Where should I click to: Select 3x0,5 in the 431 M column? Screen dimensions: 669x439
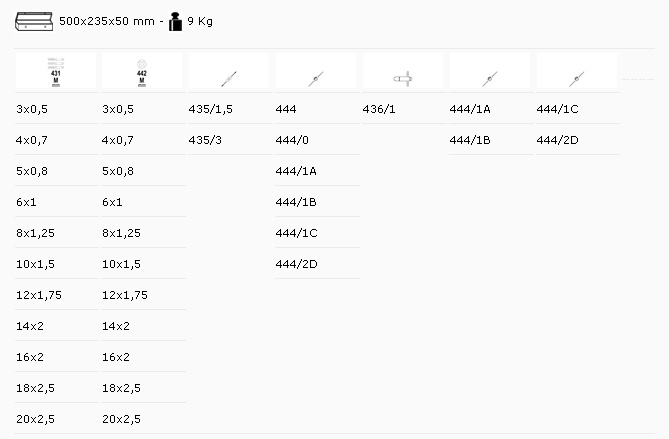click(32, 109)
